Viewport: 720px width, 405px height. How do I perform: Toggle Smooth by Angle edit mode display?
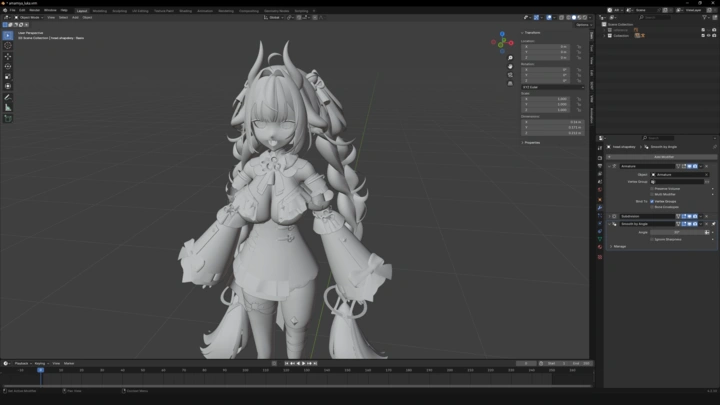coord(684,224)
